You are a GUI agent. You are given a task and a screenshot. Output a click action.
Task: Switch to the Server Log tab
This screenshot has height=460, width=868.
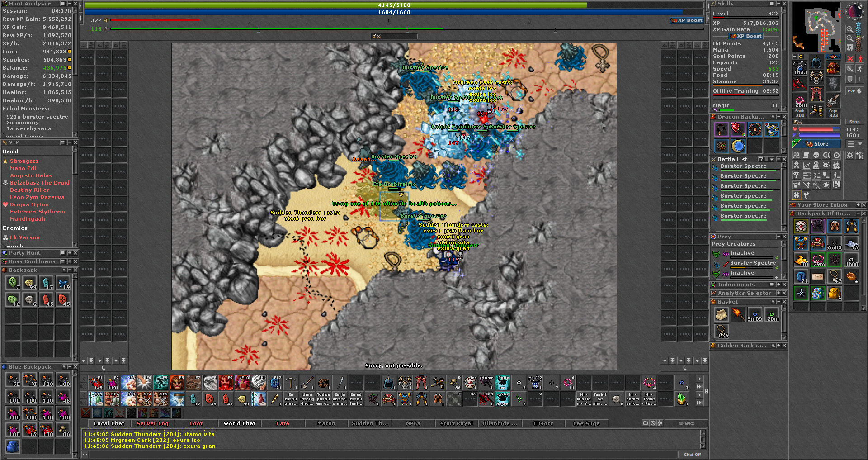click(152, 423)
